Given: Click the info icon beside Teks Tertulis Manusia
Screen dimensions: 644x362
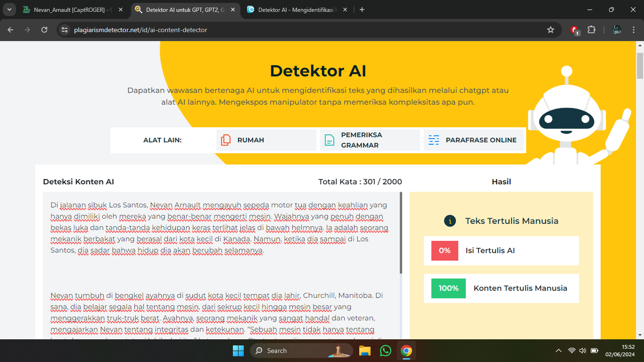Looking at the screenshot, I should 450,221.
